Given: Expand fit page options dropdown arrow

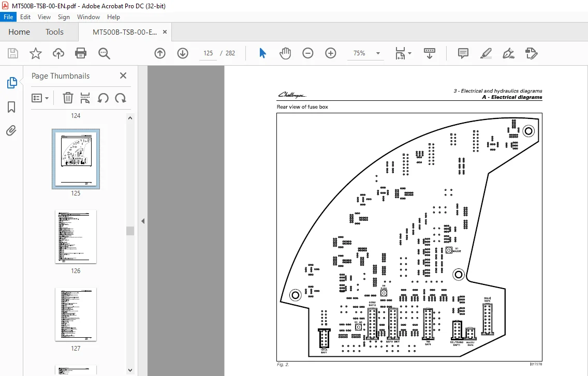Looking at the screenshot, I should pos(409,53).
